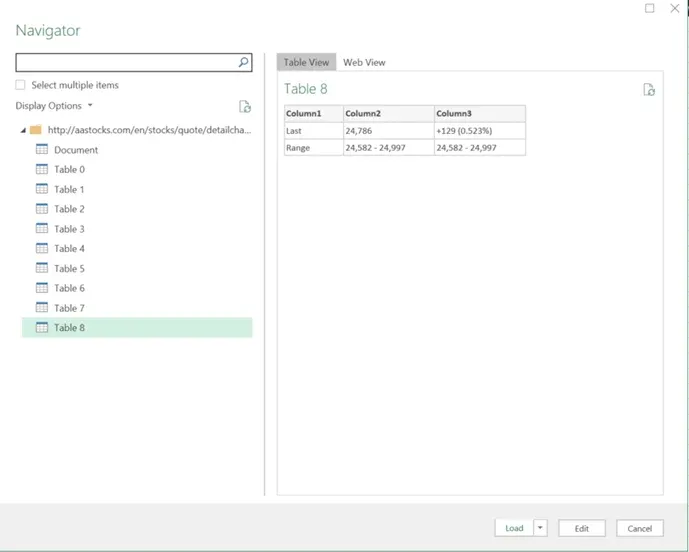This screenshot has width=689, height=552.
Task: Open the Display Options dropdown
Action: [54, 106]
